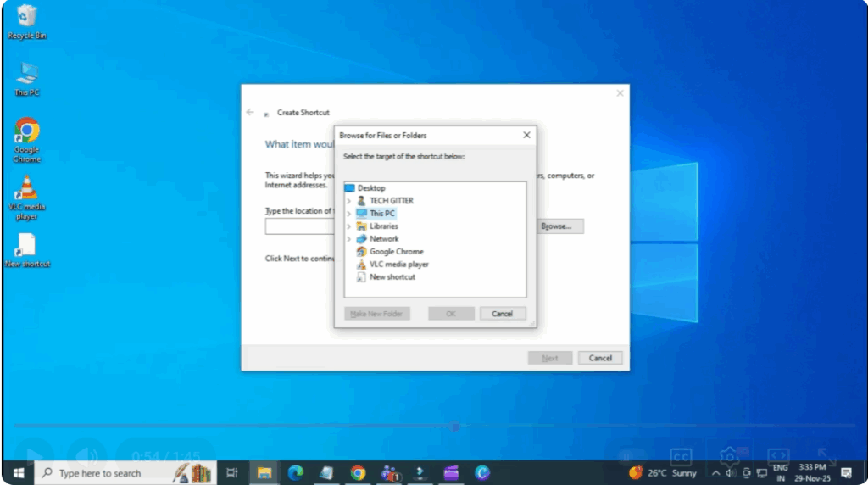Select the Network item icon

tap(362, 239)
